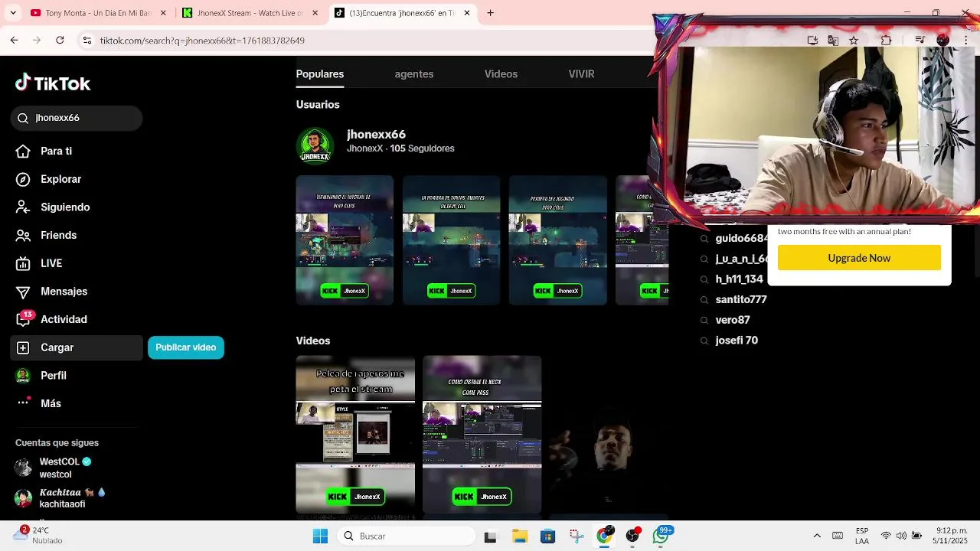Open Microsoft Store from taskbar
The image size is (980, 551).
pyautogui.click(x=547, y=536)
